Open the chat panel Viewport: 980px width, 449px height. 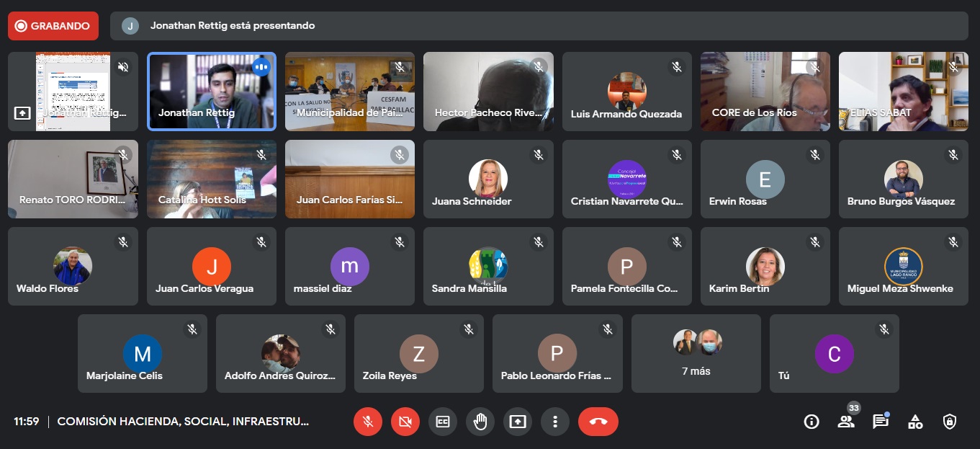click(x=880, y=422)
